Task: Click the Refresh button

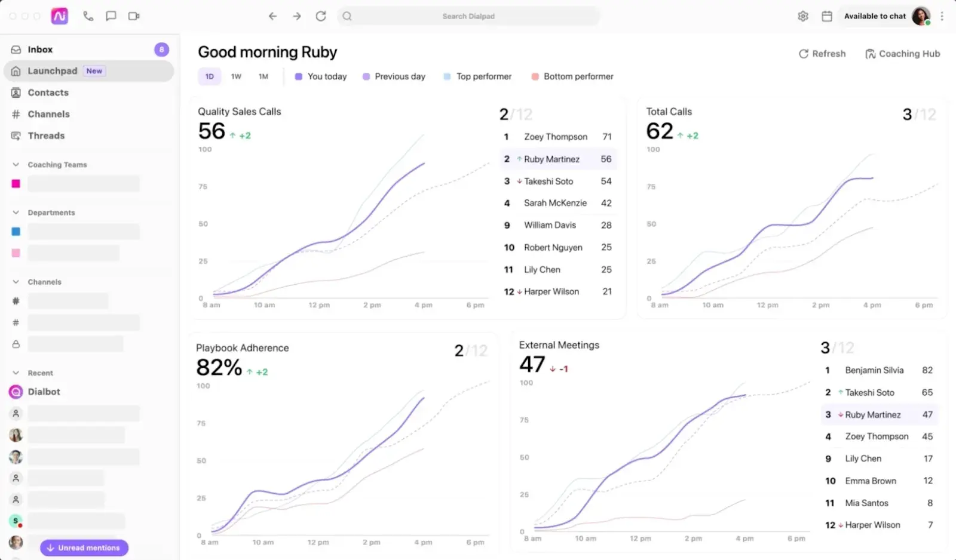Action: pyautogui.click(x=822, y=54)
